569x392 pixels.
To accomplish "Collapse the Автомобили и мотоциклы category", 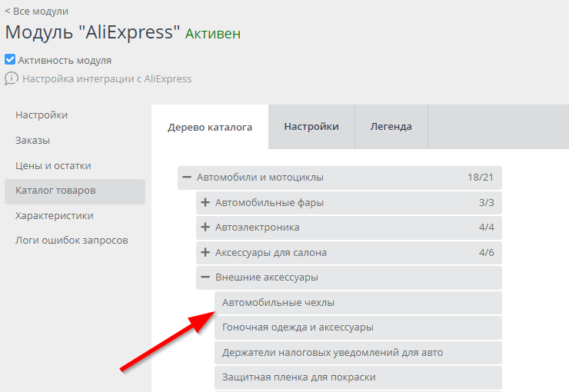I will coord(187,178).
